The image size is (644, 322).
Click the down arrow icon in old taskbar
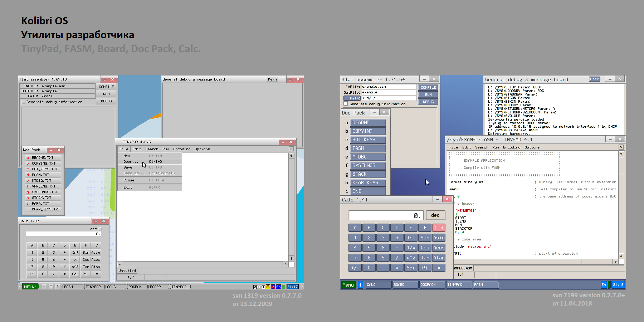44,287
